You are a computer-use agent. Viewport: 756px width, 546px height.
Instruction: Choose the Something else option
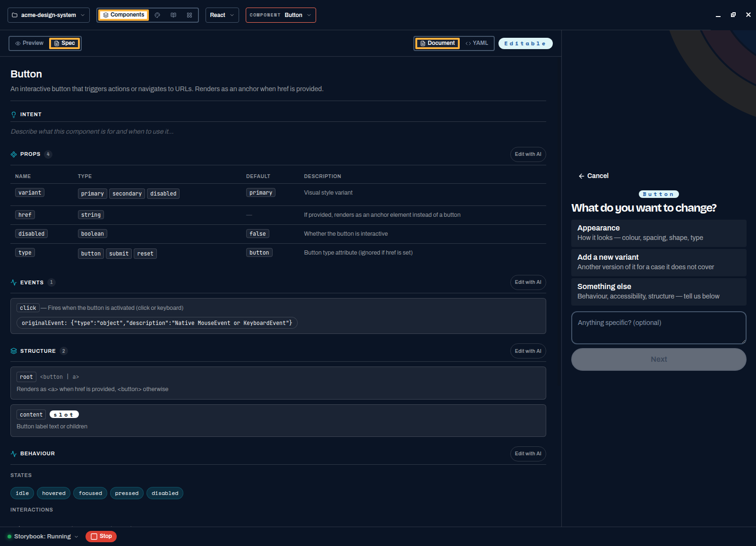(659, 291)
